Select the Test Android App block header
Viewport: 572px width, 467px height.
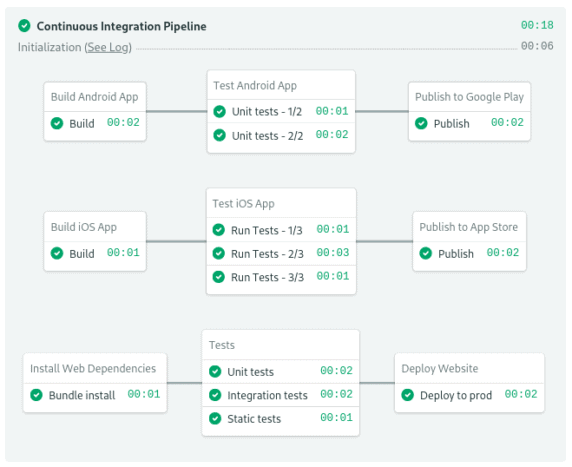coord(281,85)
